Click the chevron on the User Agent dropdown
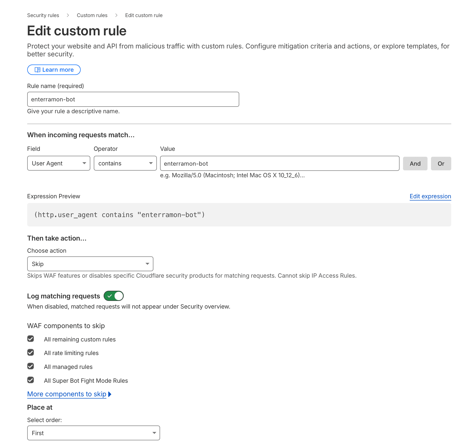The width and height of the screenshot is (476, 448). 84,163
